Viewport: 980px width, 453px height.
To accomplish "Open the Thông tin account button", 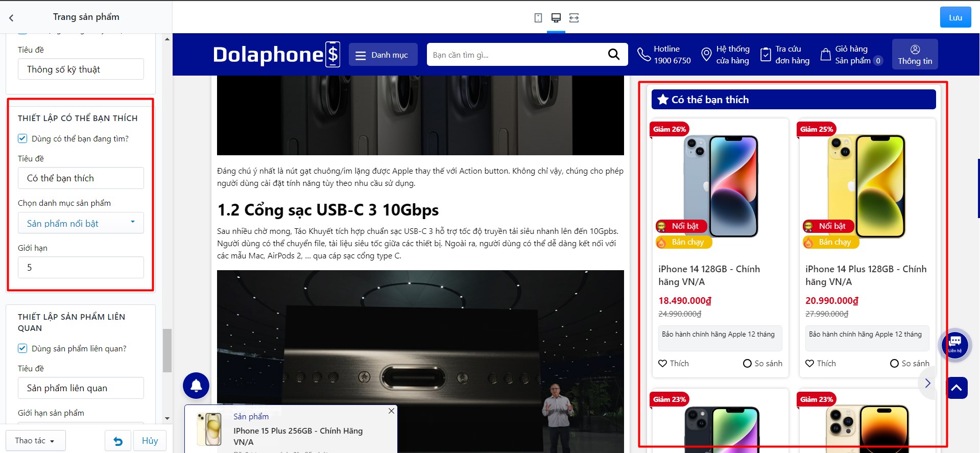I will 915,55.
